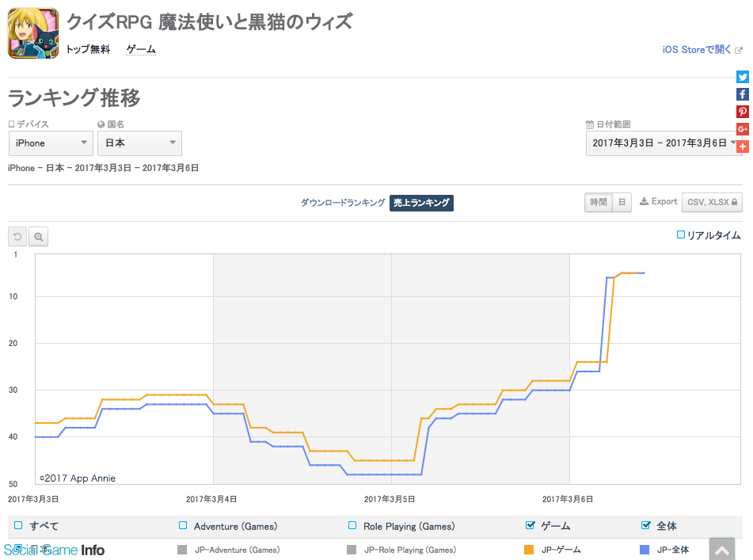753x560 pixels.
Task: Uncheck the 全体 checkbox
Action: click(646, 525)
